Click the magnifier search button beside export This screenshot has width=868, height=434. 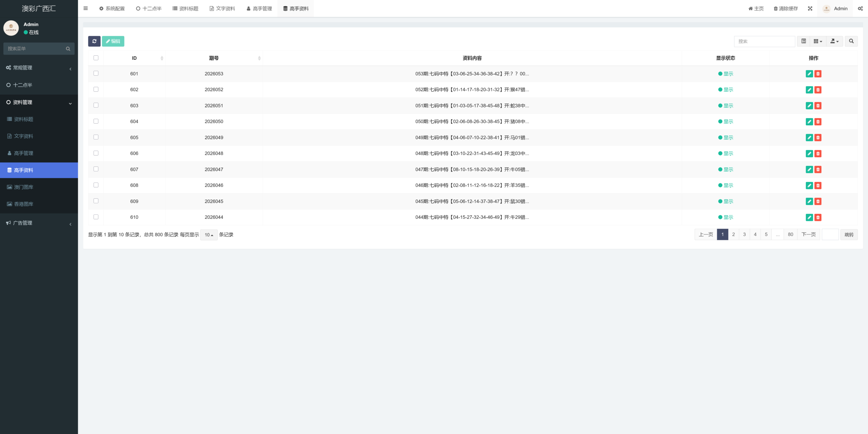click(851, 41)
